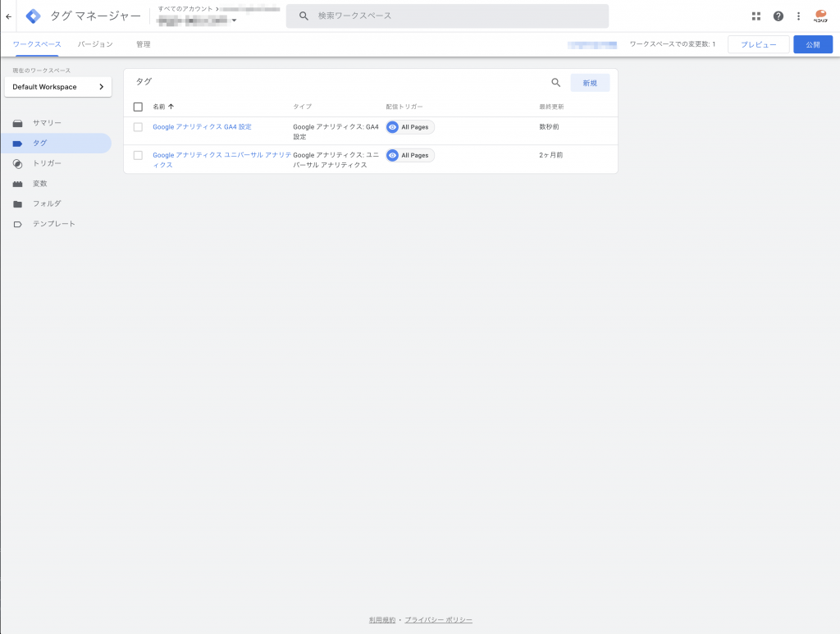Open フォルダ in the sidebar
This screenshot has width=840, height=634.
coord(56,204)
